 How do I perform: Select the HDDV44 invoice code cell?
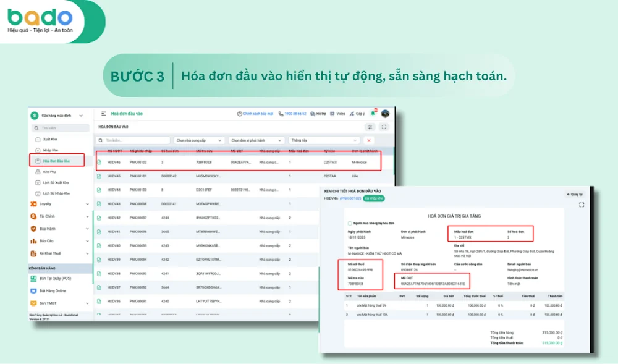click(x=114, y=190)
